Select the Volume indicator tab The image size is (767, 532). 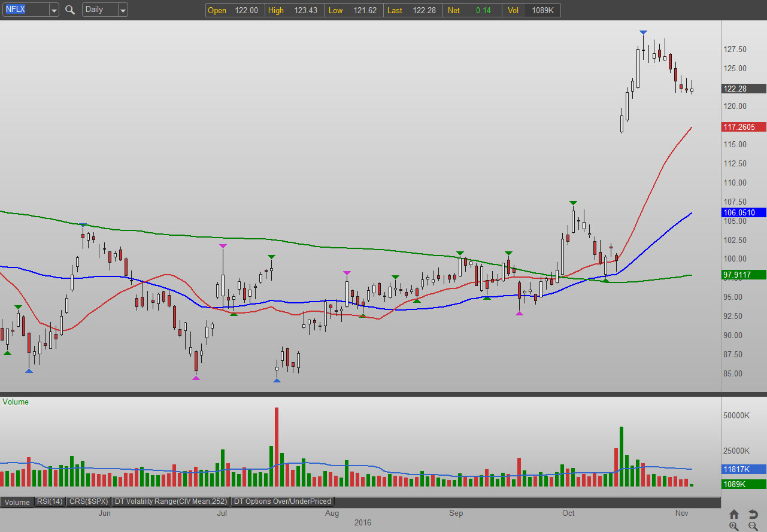click(x=17, y=501)
